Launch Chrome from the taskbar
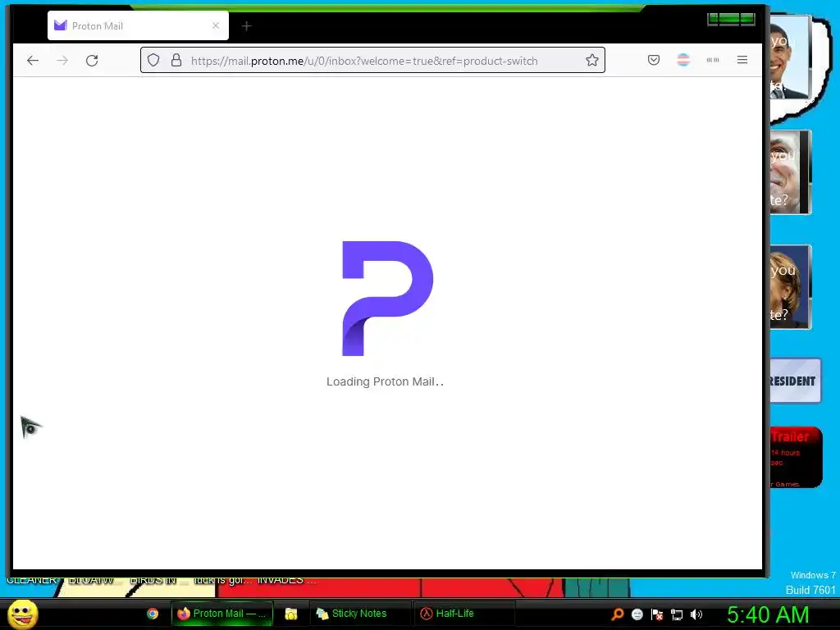Image resolution: width=840 pixels, height=630 pixels. coord(153,614)
